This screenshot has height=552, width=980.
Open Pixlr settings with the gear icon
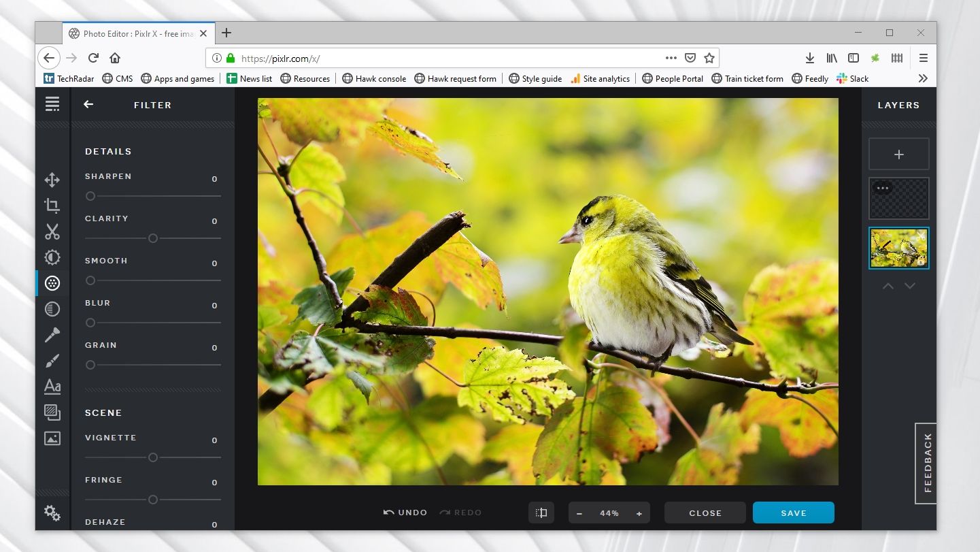tap(52, 513)
